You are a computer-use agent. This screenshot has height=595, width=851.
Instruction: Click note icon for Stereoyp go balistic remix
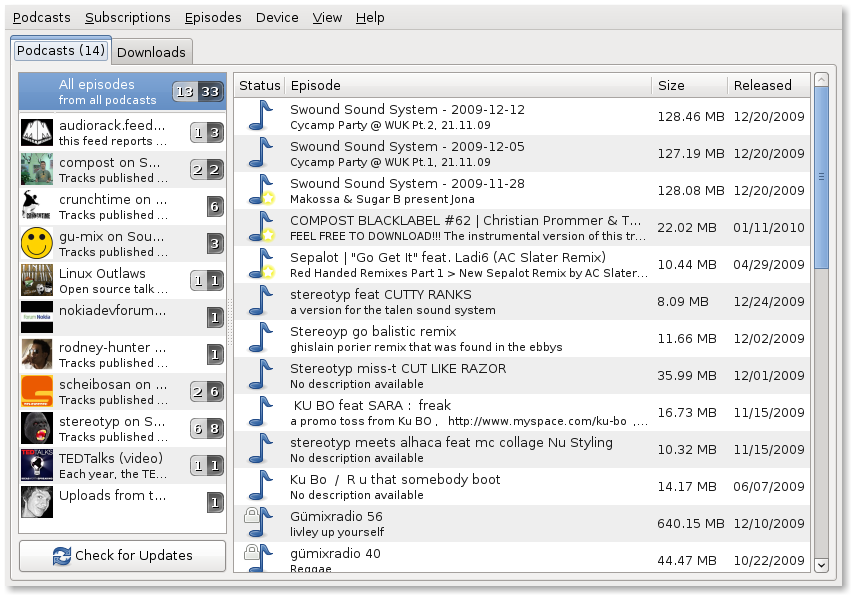point(261,338)
